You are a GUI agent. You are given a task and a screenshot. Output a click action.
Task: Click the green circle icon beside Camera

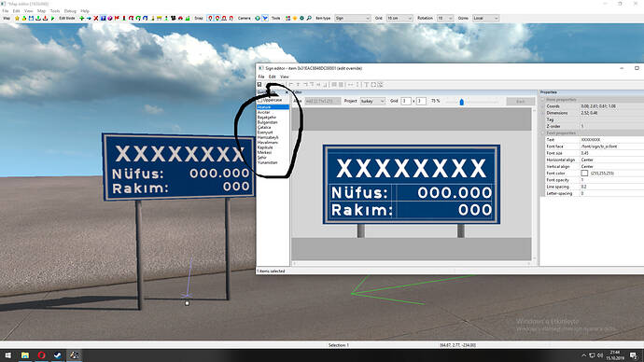[x=258, y=18]
